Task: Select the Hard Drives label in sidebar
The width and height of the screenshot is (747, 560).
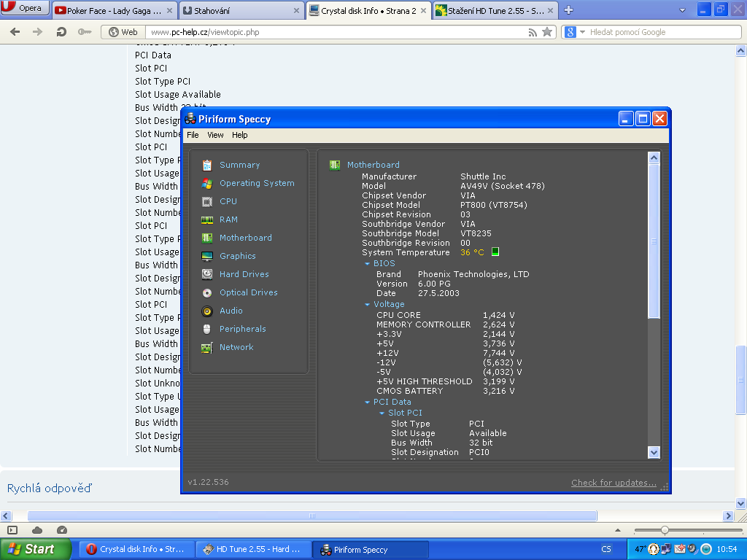Action: pos(244,274)
